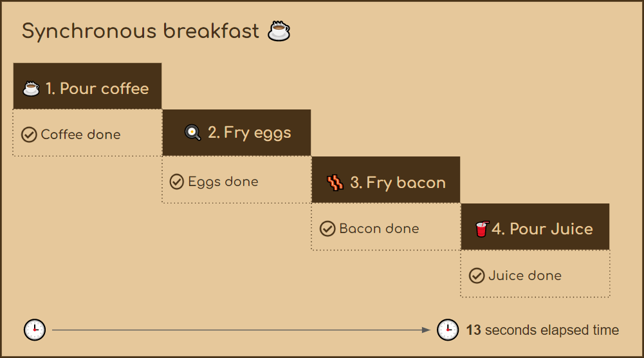The image size is (644, 358).
Task: Click the frying pan egg icon
Action: tap(192, 133)
